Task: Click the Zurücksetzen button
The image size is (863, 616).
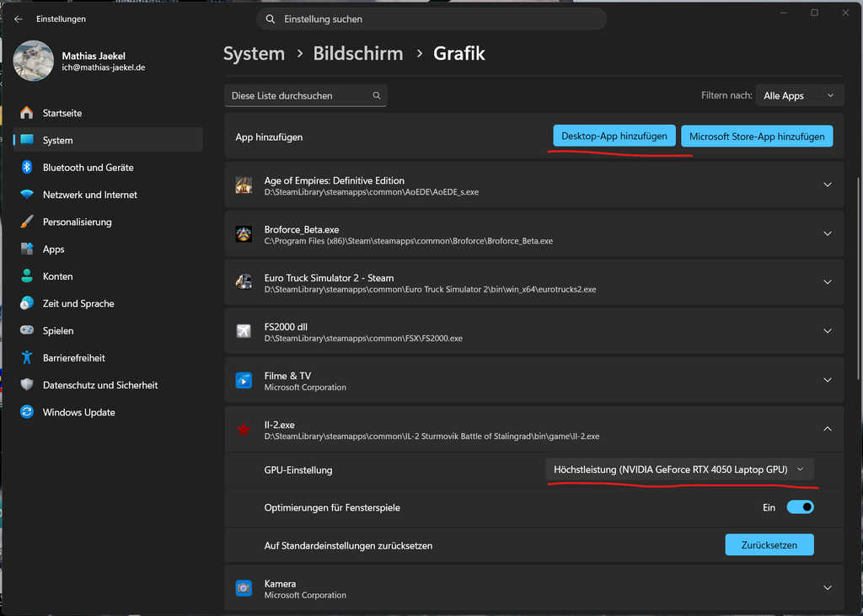Action: 769,545
